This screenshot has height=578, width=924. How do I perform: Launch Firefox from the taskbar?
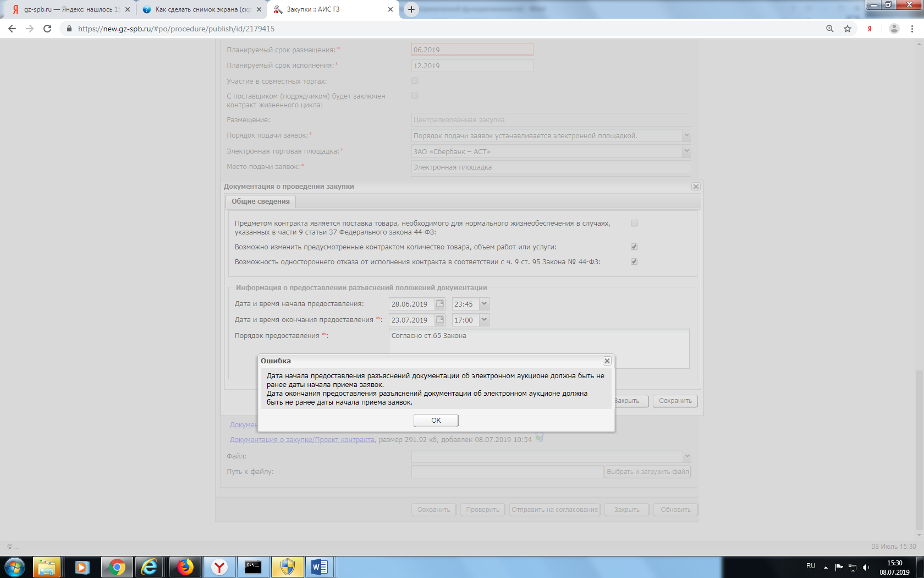[185, 567]
